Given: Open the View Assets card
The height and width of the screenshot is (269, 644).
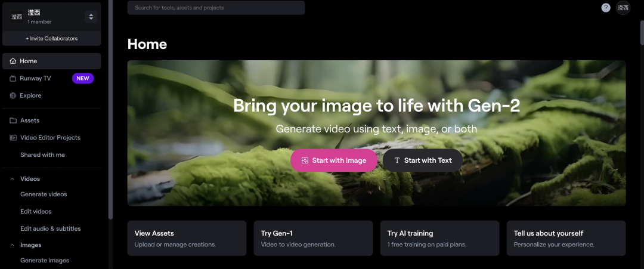Looking at the screenshot, I should pos(187,238).
